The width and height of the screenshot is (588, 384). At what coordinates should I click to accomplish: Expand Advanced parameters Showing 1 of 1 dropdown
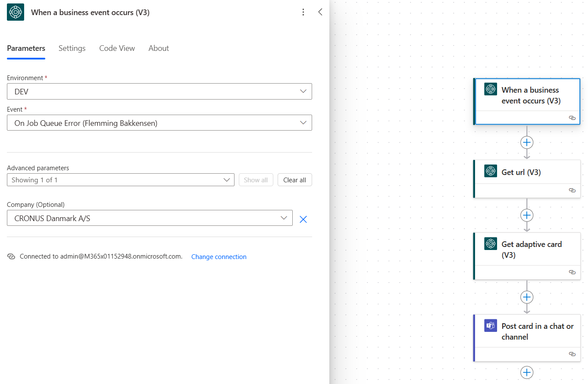[121, 180]
